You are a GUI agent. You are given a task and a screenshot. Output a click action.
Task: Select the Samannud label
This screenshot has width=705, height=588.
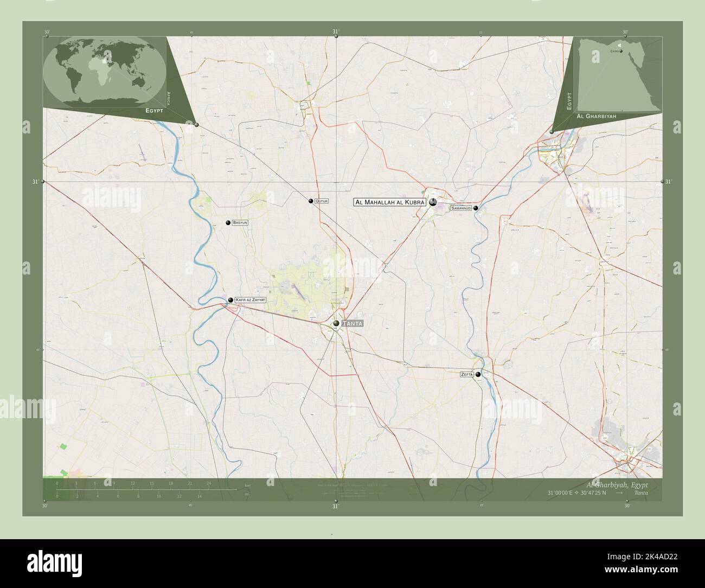tap(461, 208)
